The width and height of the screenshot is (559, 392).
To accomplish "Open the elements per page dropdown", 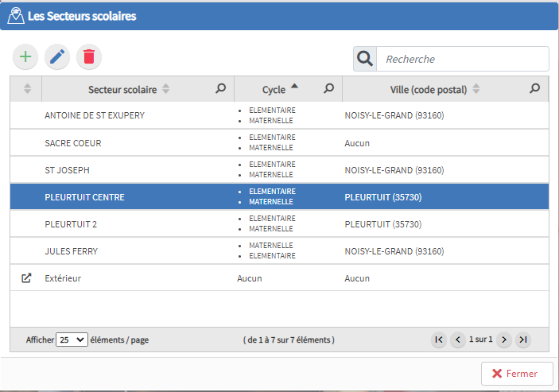I will [x=72, y=340].
